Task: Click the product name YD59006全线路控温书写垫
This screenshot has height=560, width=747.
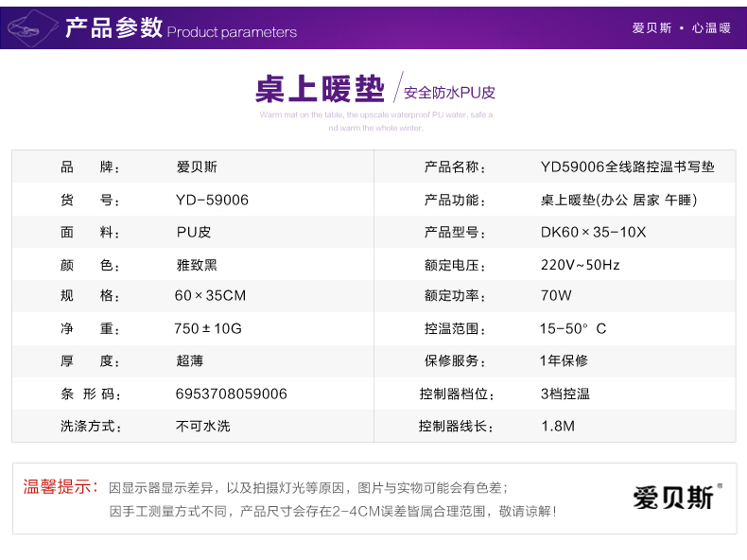Action: [628, 166]
